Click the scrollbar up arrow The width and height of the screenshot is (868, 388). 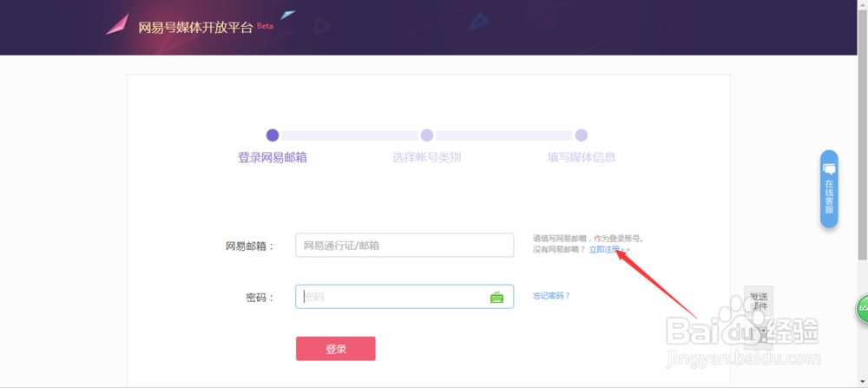863,4
